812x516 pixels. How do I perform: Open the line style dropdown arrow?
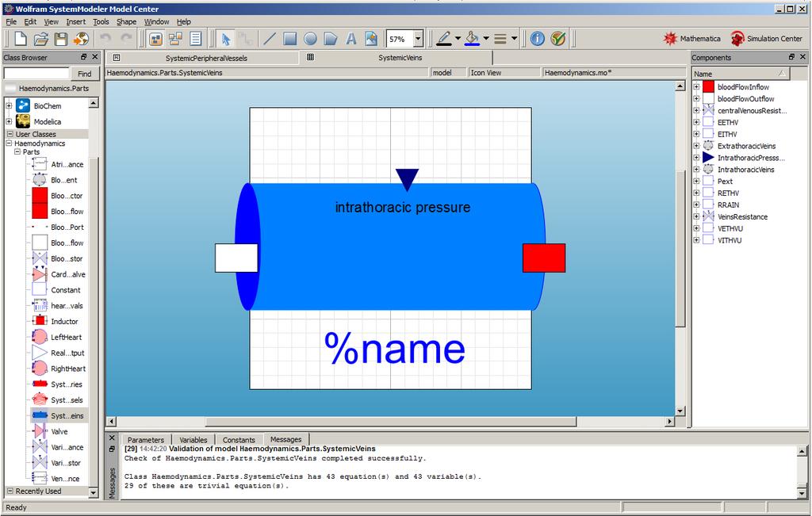(x=514, y=38)
